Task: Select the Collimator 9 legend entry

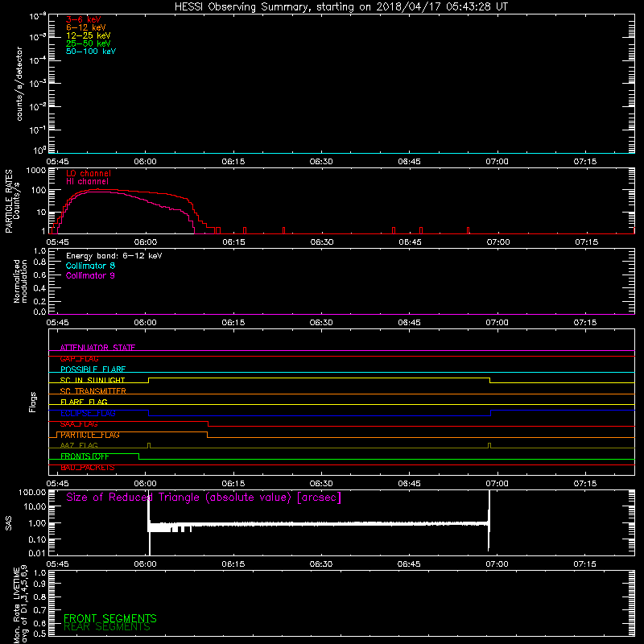Action: 90,275
